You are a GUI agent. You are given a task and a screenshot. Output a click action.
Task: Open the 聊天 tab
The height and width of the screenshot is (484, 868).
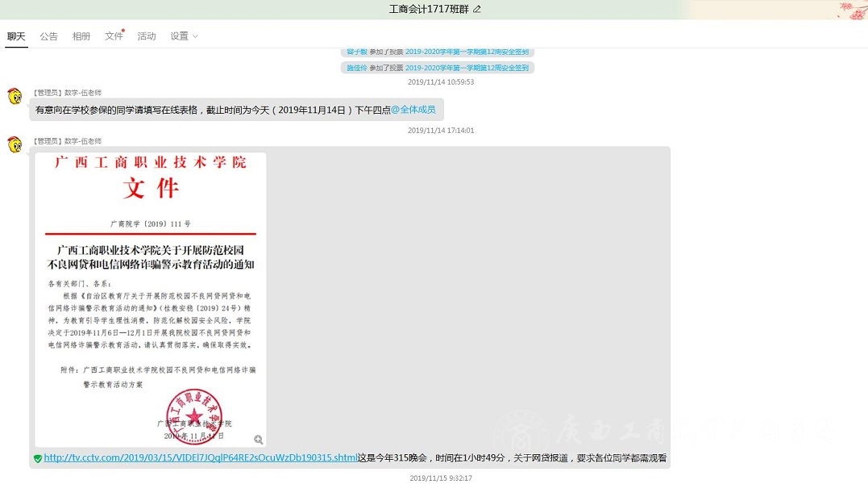(x=16, y=36)
